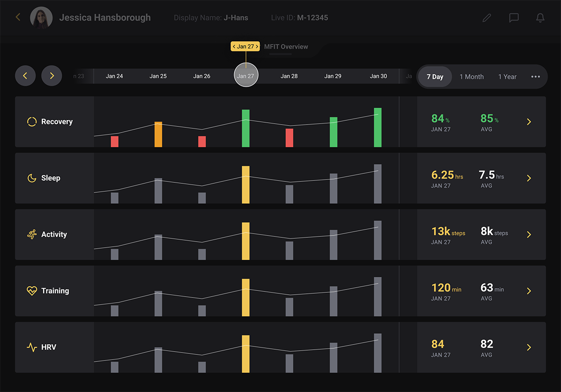The image size is (561, 392).
Task: Click the Activity running figure icon
Action: click(x=31, y=235)
